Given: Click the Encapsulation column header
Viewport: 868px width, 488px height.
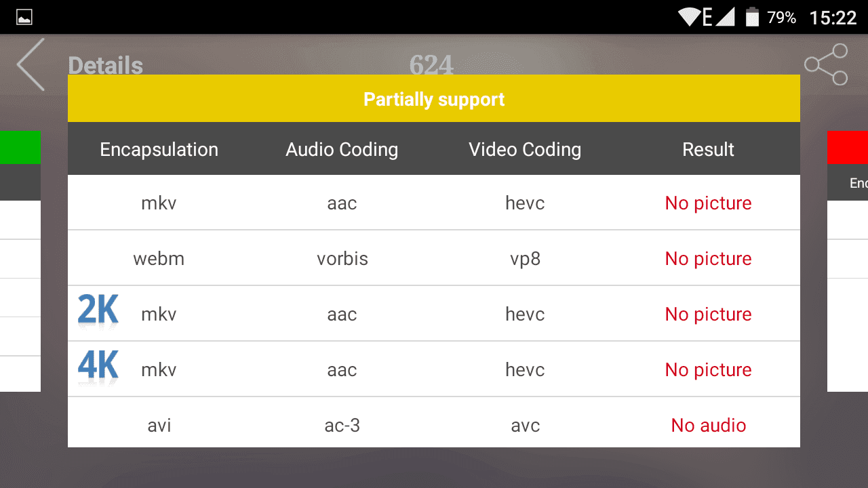Looking at the screenshot, I should coord(159,150).
